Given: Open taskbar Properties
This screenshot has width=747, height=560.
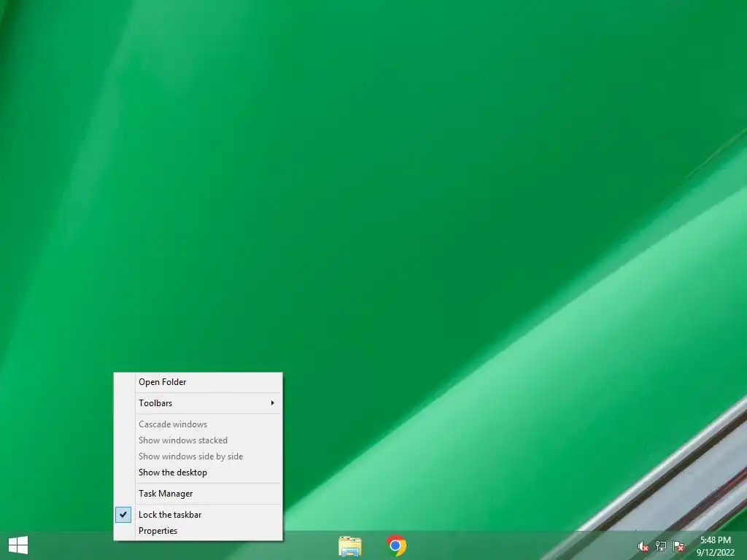Looking at the screenshot, I should (x=198, y=531).
